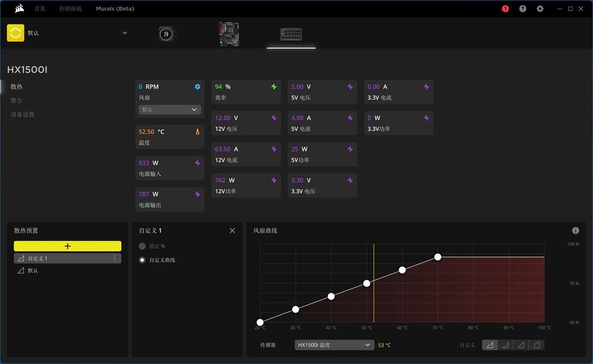This screenshot has width=593, height=364.
Task: Select the 自定义曲线 radio option
Action: pos(142,260)
